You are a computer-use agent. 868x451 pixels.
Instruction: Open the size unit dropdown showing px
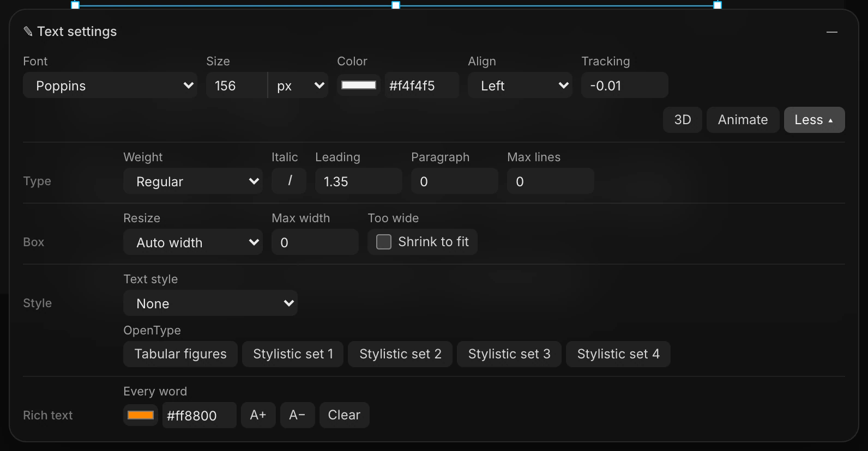coord(298,85)
